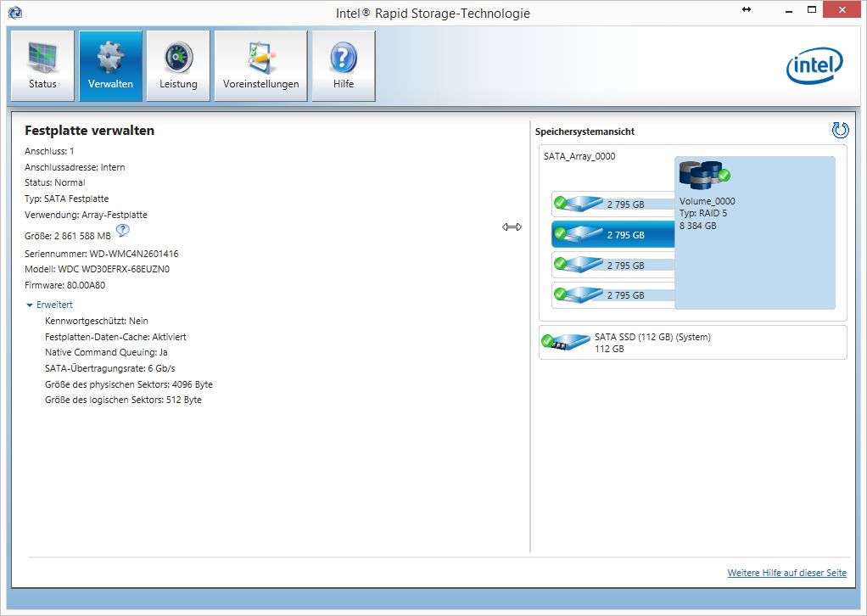
Task: Click the Seriennummer WD-WMC4N2601416 text
Action: tap(102, 254)
